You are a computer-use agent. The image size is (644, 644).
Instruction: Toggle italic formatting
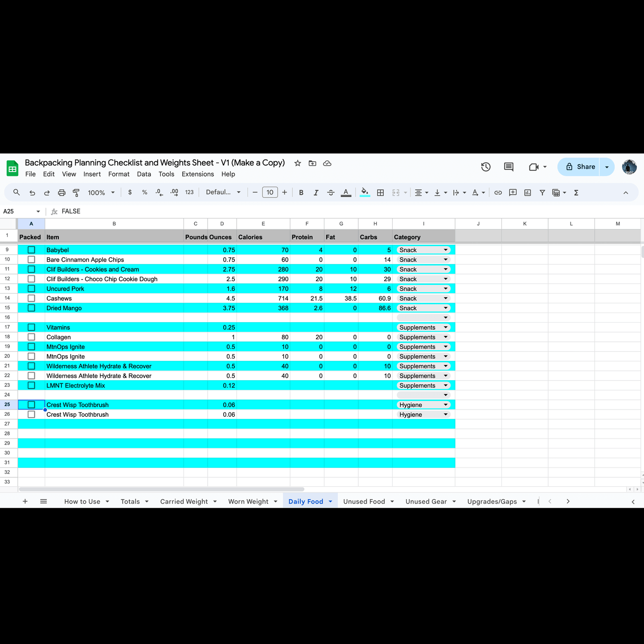tap(316, 193)
